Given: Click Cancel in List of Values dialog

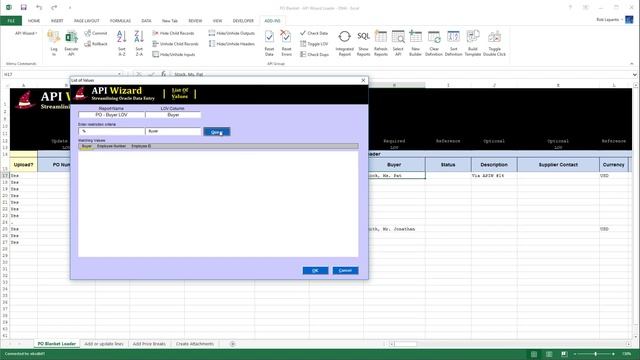Looking at the screenshot, I should (x=345, y=271).
